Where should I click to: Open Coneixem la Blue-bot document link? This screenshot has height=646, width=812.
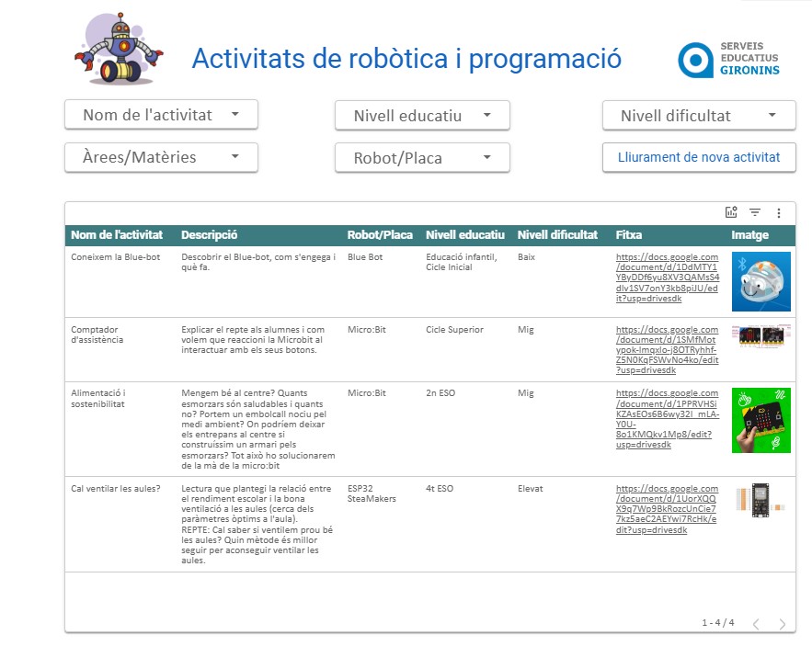667,275
